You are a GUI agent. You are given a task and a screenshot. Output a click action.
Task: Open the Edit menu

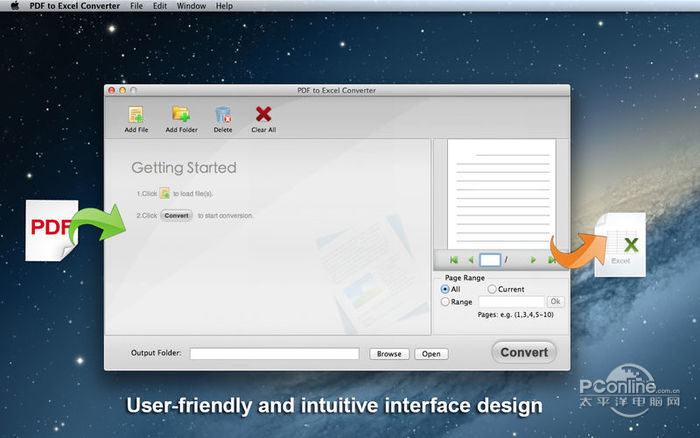[x=160, y=6]
